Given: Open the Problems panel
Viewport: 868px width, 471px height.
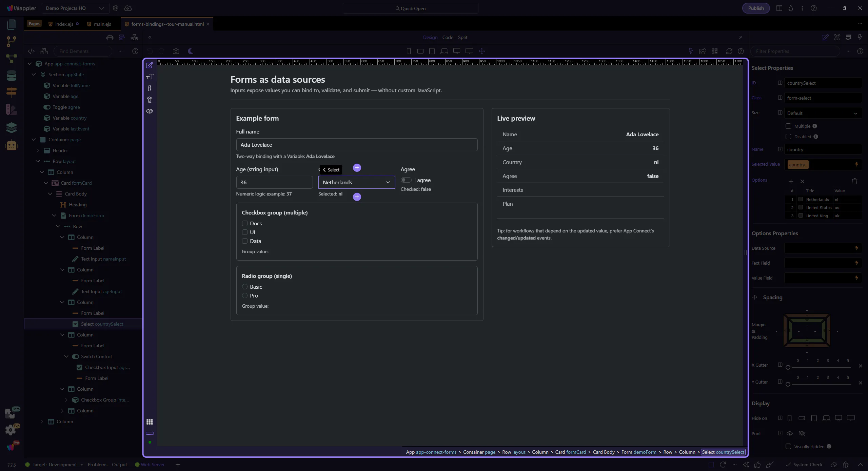Looking at the screenshot, I should tap(97, 465).
